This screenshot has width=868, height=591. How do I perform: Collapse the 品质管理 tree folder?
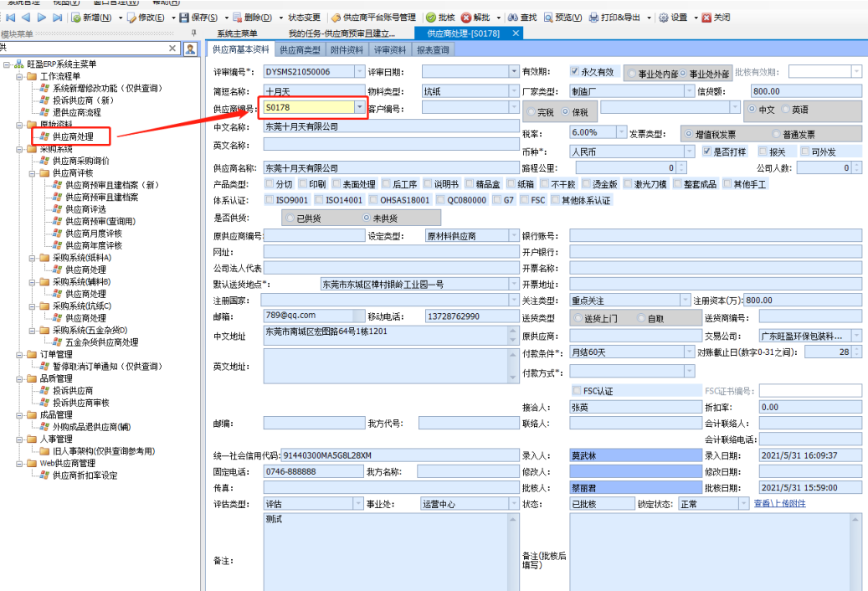19,378
